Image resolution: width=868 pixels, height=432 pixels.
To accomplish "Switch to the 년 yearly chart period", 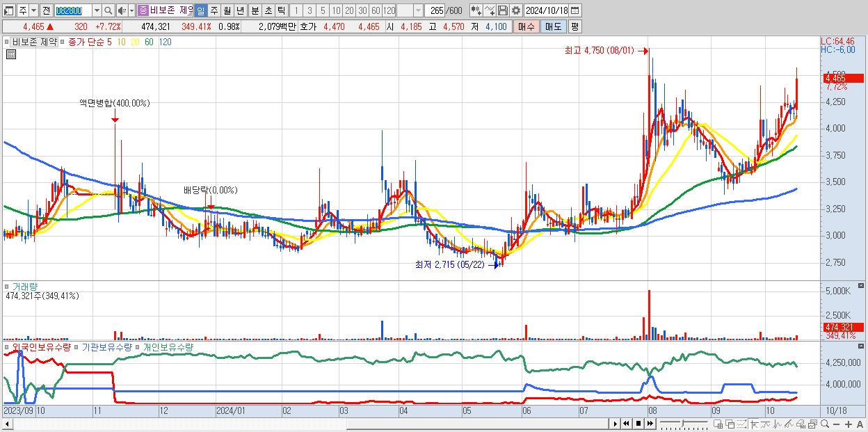I will [240, 10].
